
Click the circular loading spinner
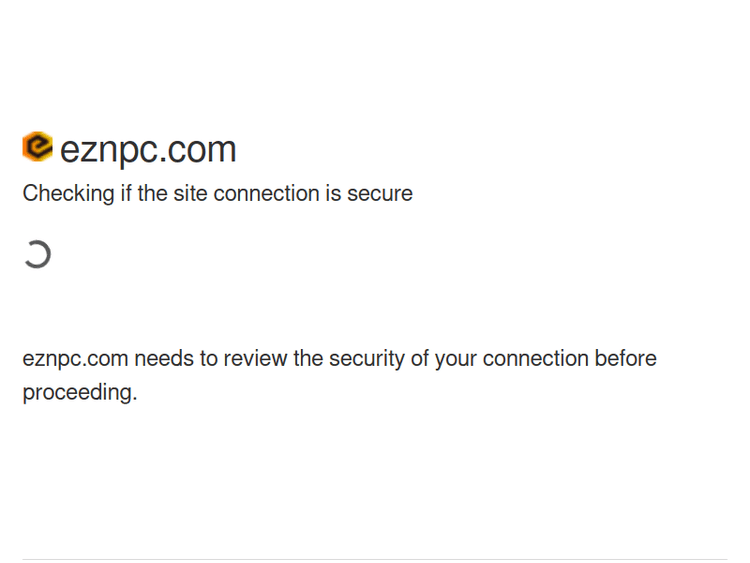[37, 255]
